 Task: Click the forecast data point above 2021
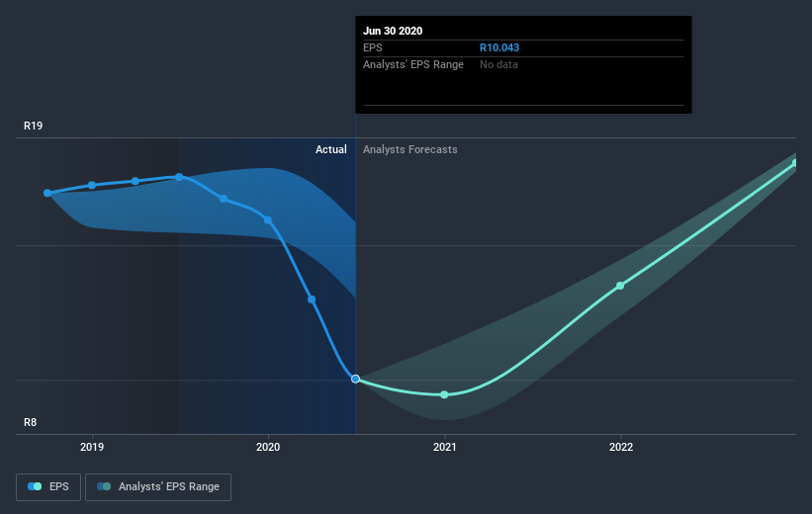[x=444, y=394]
